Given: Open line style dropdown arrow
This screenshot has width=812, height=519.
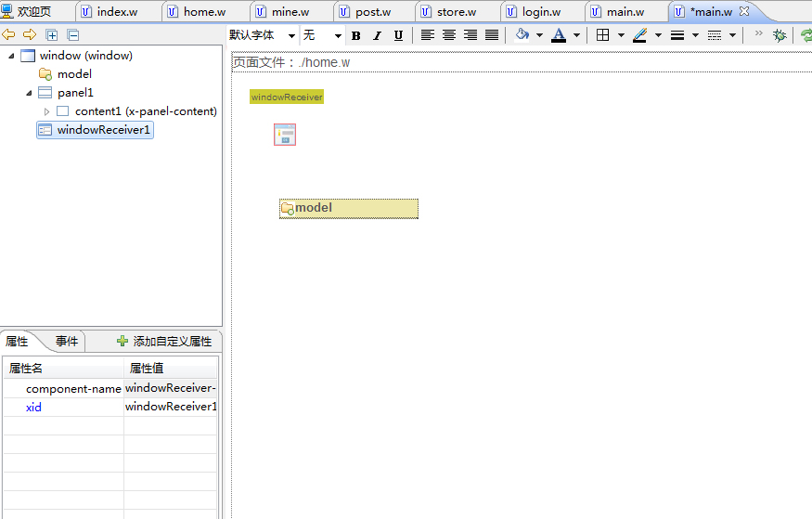Looking at the screenshot, I should click(x=732, y=35).
